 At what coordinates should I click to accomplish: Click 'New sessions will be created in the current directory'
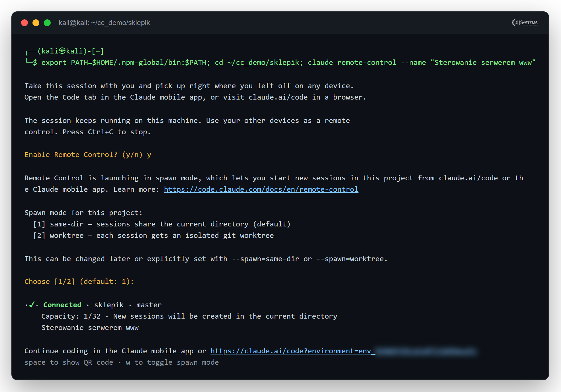tap(225, 316)
